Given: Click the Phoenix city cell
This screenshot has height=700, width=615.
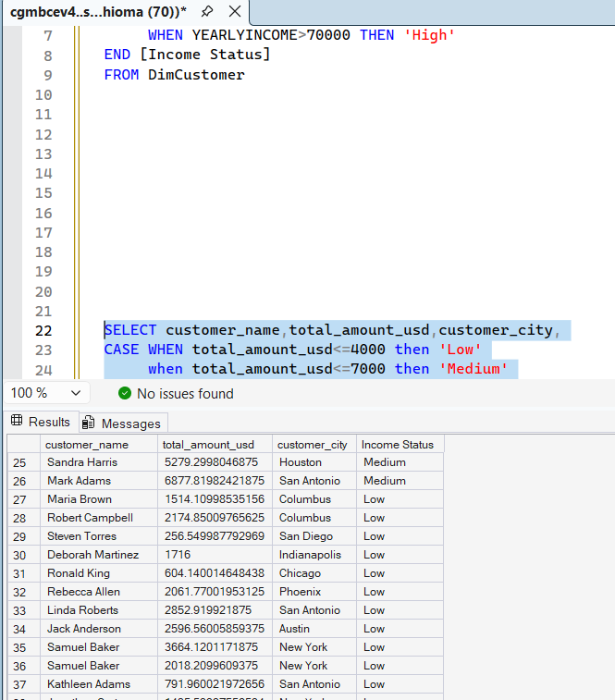Looking at the screenshot, I should click(x=314, y=592).
